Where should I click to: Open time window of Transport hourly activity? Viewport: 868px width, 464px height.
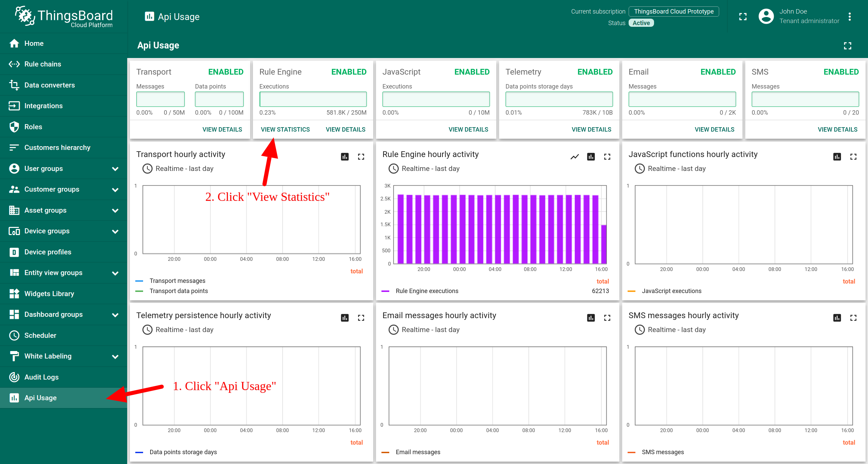[x=178, y=169]
